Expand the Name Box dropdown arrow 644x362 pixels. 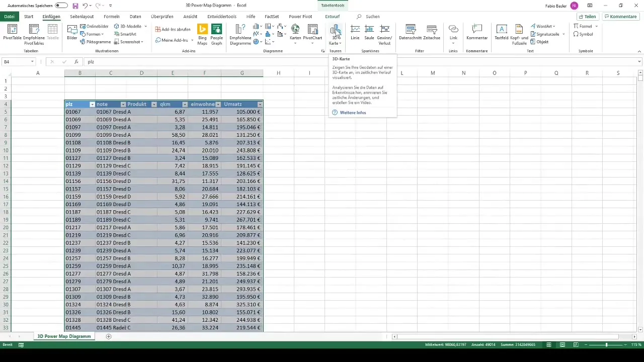[32, 62]
